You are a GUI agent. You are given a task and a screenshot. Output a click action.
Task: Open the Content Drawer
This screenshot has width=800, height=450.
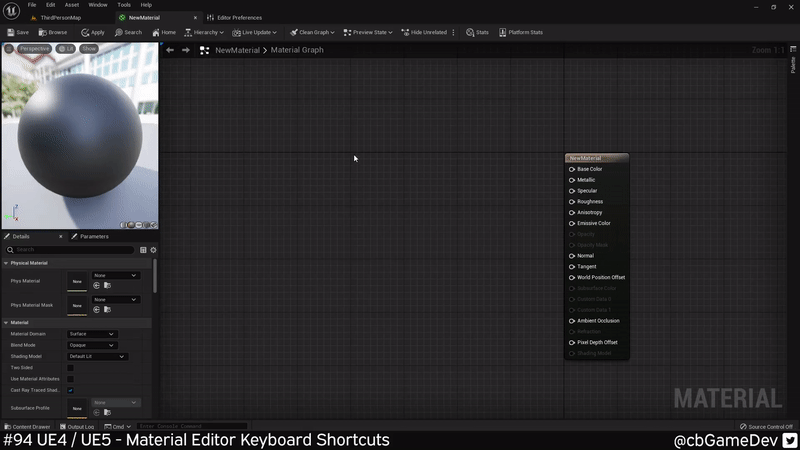click(27, 427)
